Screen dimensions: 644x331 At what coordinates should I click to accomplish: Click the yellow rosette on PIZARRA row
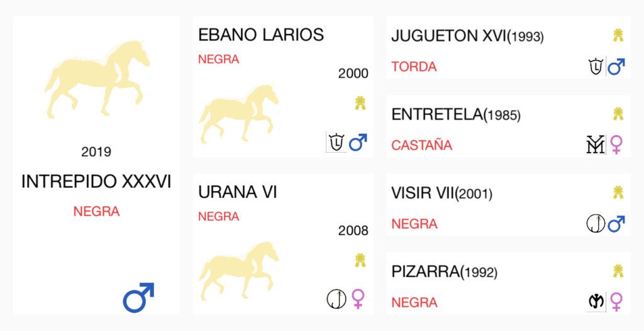[618, 271]
